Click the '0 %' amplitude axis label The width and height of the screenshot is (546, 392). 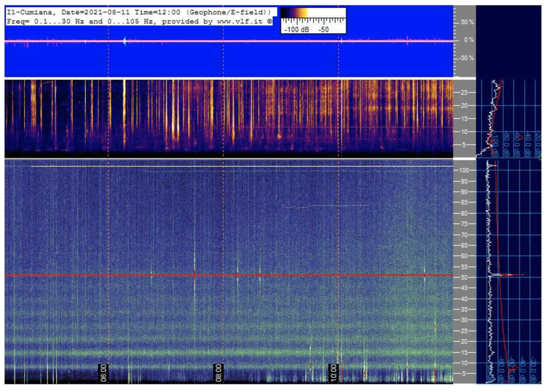point(469,40)
